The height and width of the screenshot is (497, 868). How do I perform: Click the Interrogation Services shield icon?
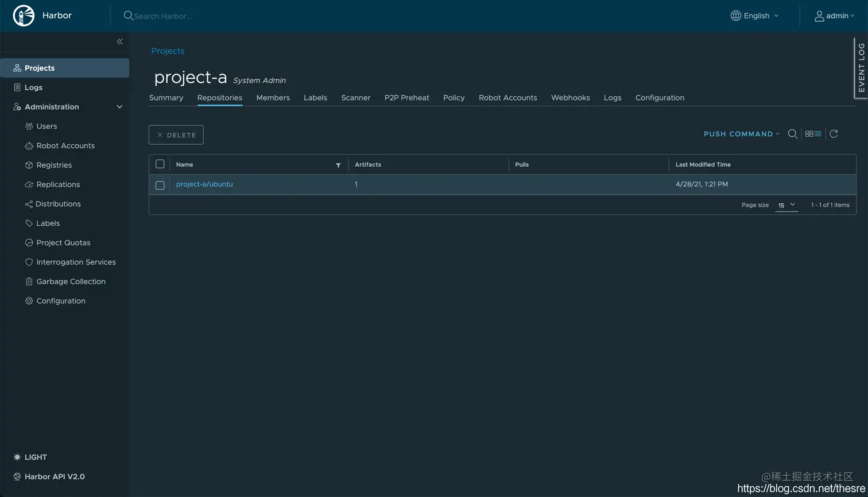(29, 262)
